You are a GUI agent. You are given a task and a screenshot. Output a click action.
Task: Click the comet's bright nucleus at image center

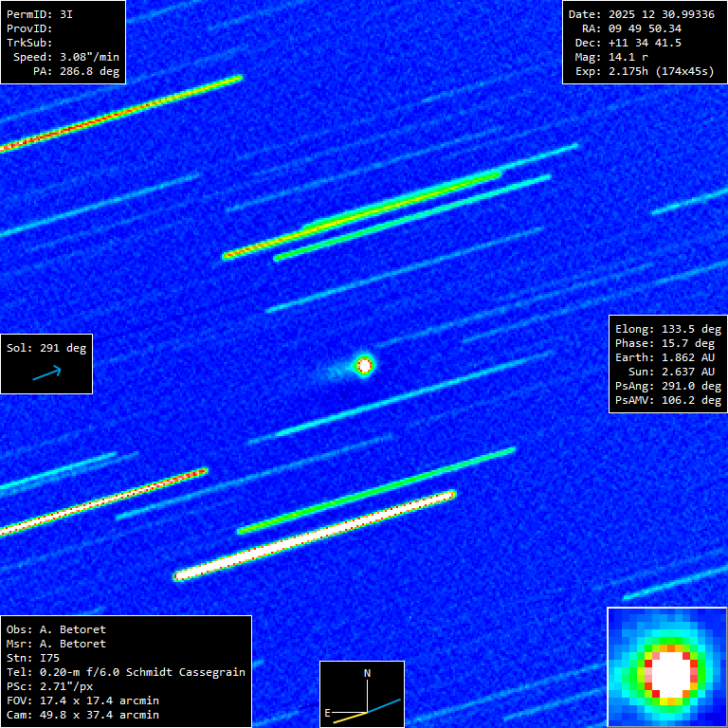[364, 364]
